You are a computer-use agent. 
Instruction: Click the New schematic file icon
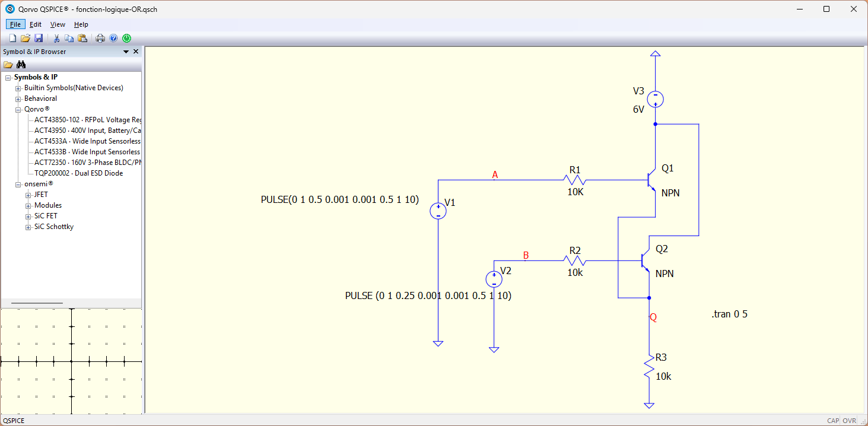[13, 38]
